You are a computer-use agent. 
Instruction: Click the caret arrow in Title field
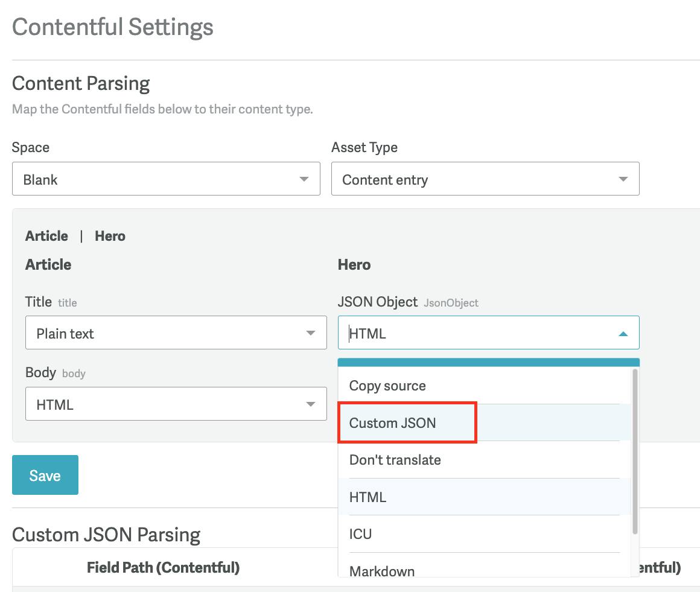(311, 333)
